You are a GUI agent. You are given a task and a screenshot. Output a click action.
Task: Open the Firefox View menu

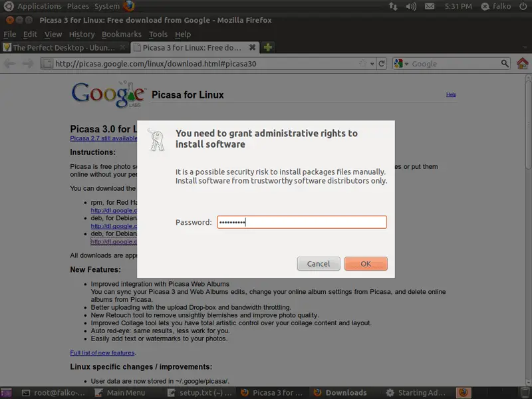point(53,35)
